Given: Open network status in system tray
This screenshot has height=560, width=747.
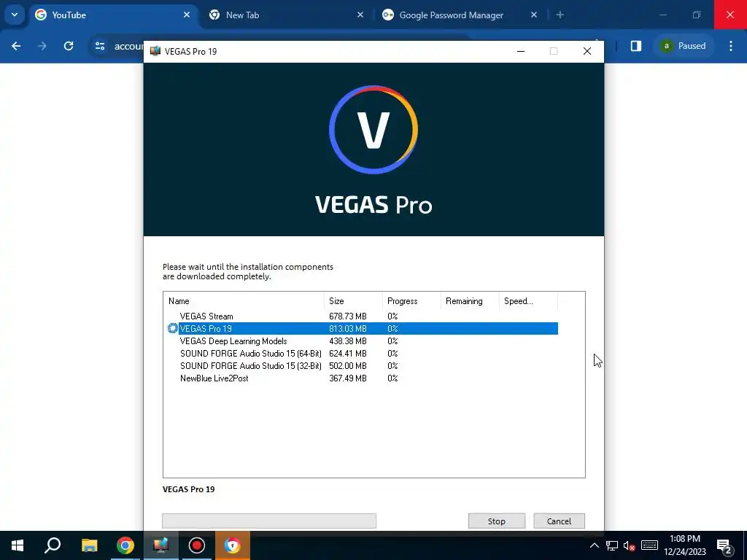Looking at the screenshot, I should click(x=612, y=545).
